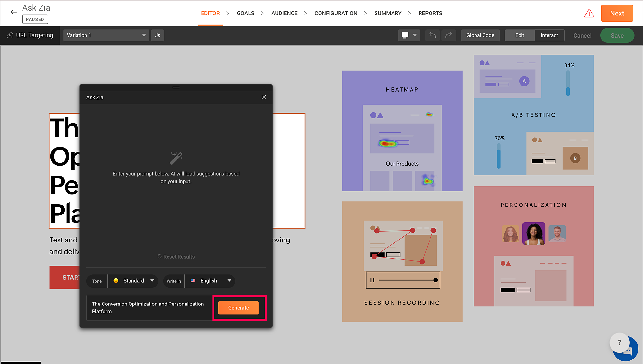Click the session recording progress slider
The image size is (643, 364).
408,280
